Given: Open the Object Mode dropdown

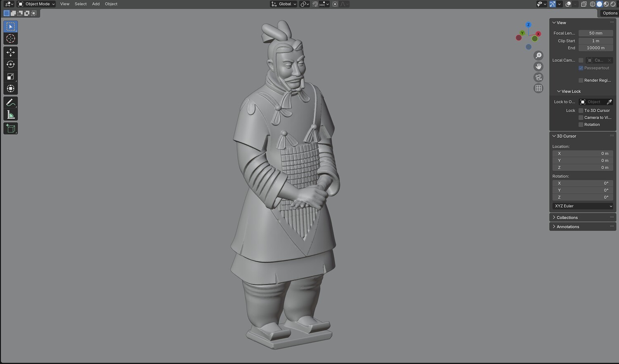Looking at the screenshot, I should (36, 4).
